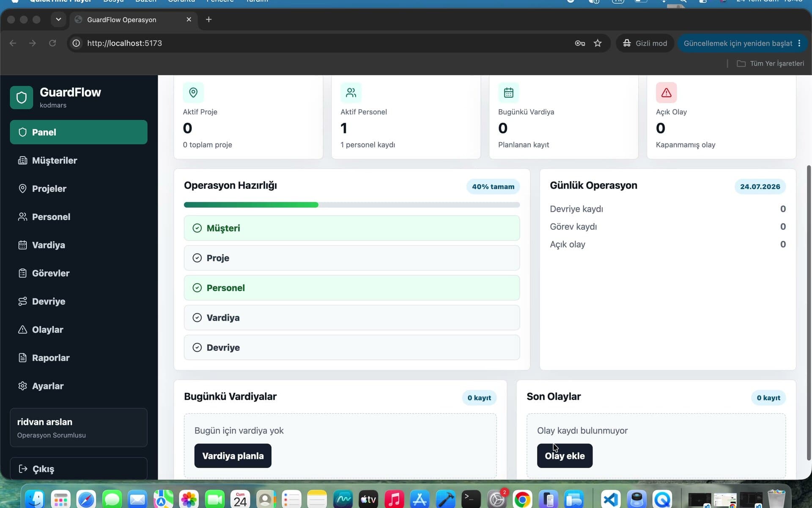The height and width of the screenshot is (508, 812).
Task: Click the 24.07.2026 date badge
Action: coord(760,187)
